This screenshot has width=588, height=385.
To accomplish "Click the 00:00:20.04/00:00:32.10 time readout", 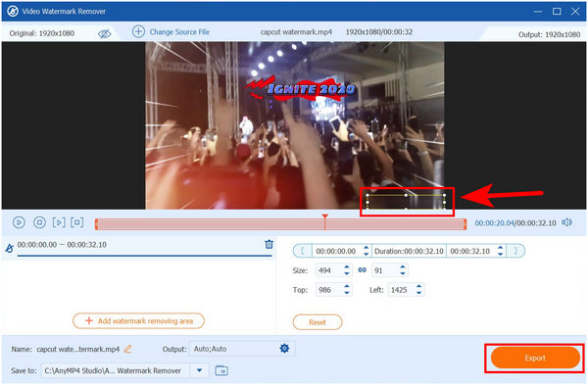I will (515, 223).
